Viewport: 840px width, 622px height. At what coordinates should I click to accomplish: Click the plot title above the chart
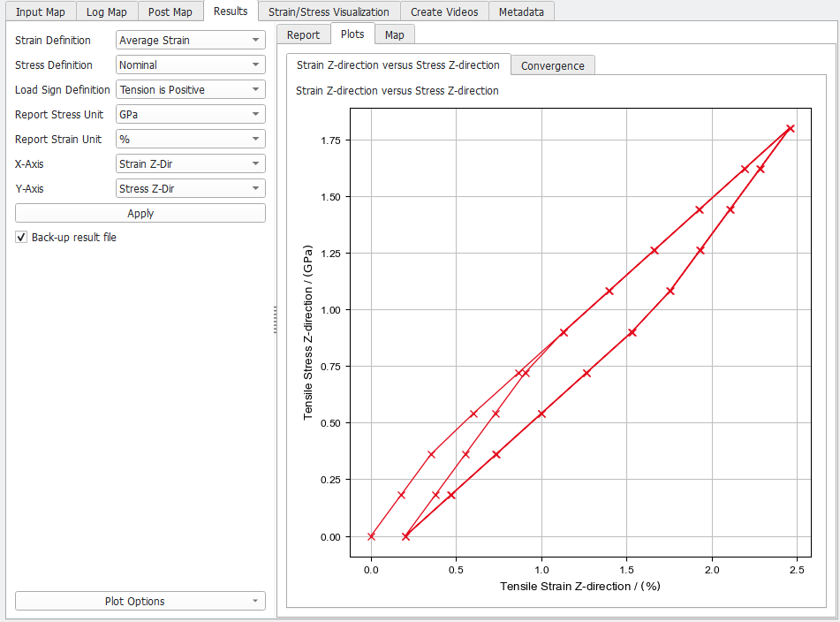click(397, 90)
